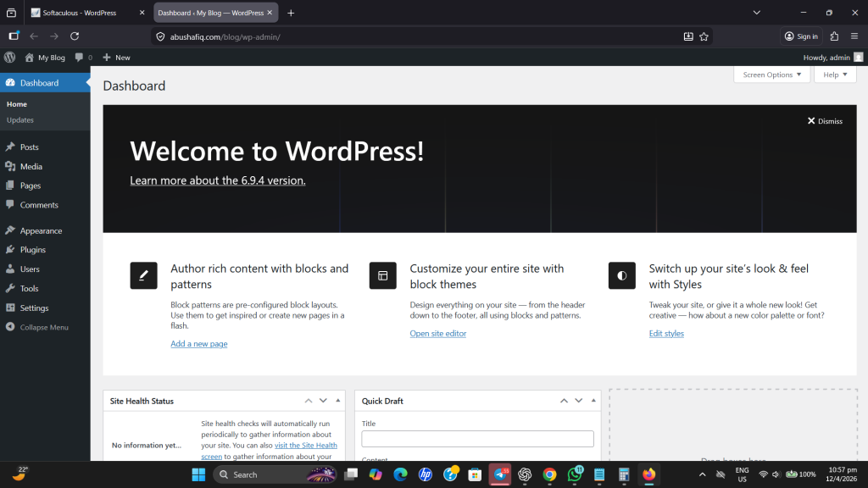Go to Updates submenu
The height and width of the screenshot is (488, 868).
point(20,120)
